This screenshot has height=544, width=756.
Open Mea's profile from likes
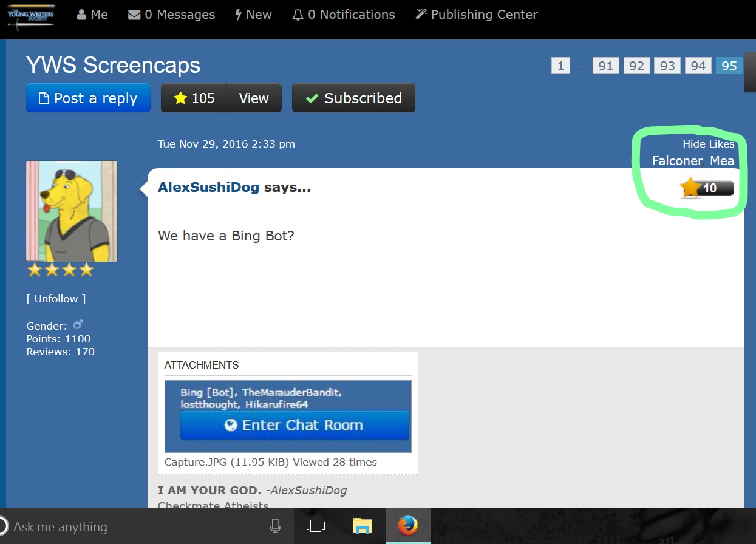point(722,161)
